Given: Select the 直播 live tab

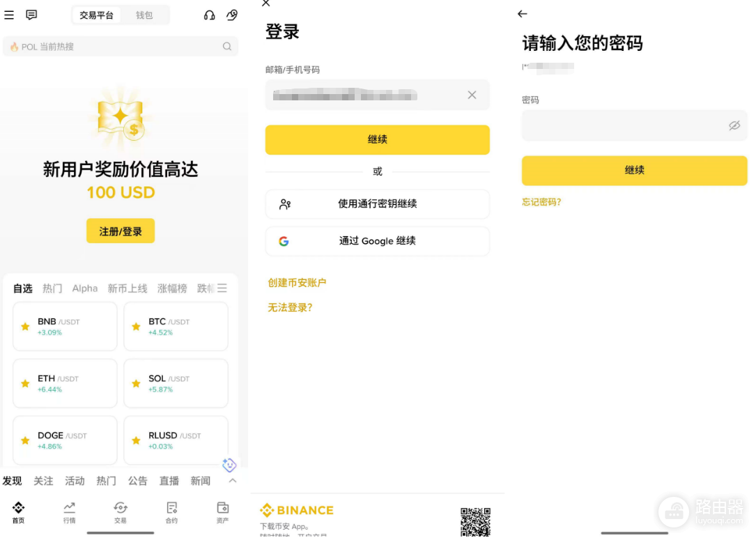Looking at the screenshot, I should (x=169, y=481).
